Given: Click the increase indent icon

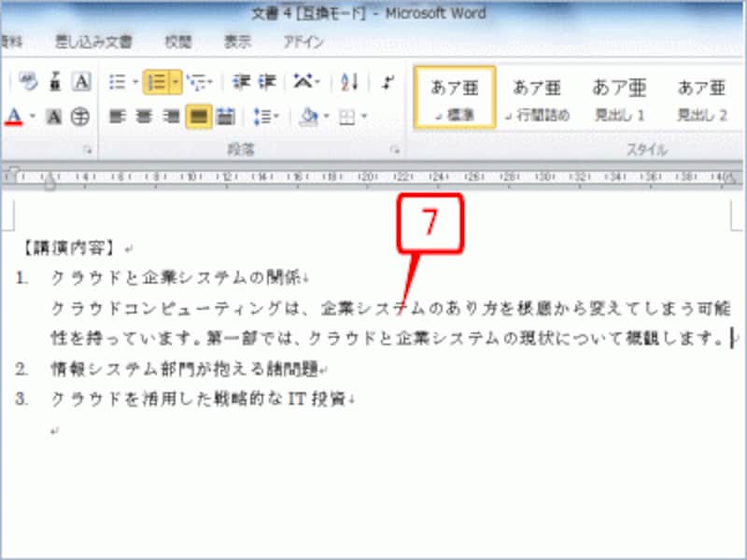Looking at the screenshot, I should point(267,82).
